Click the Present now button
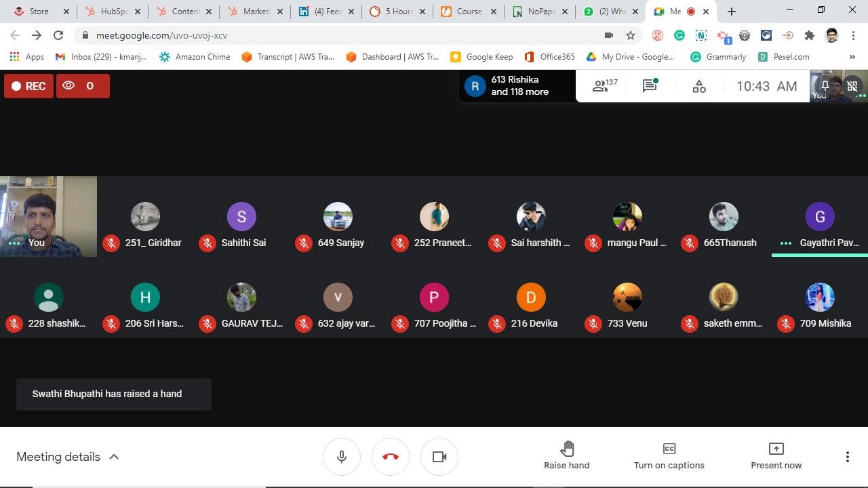Screen dimensions: 868x488 (776, 456)
